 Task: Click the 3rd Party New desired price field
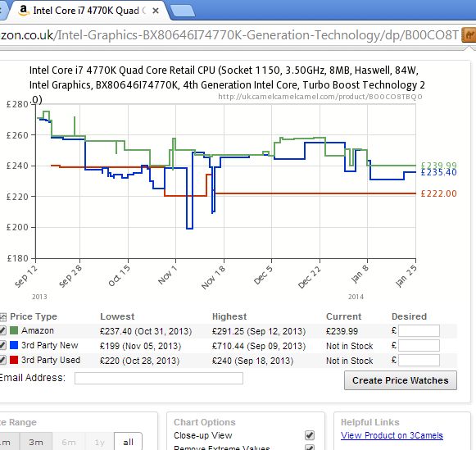click(419, 346)
